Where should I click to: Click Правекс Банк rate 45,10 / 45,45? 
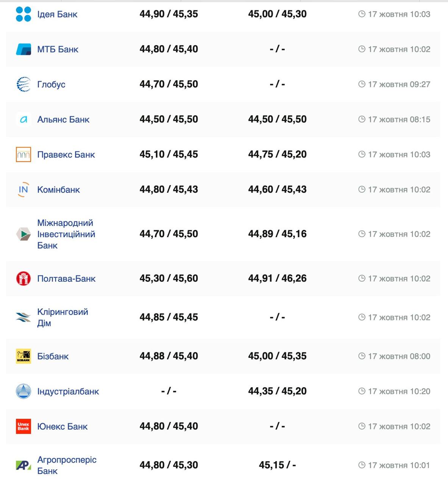(x=169, y=154)
